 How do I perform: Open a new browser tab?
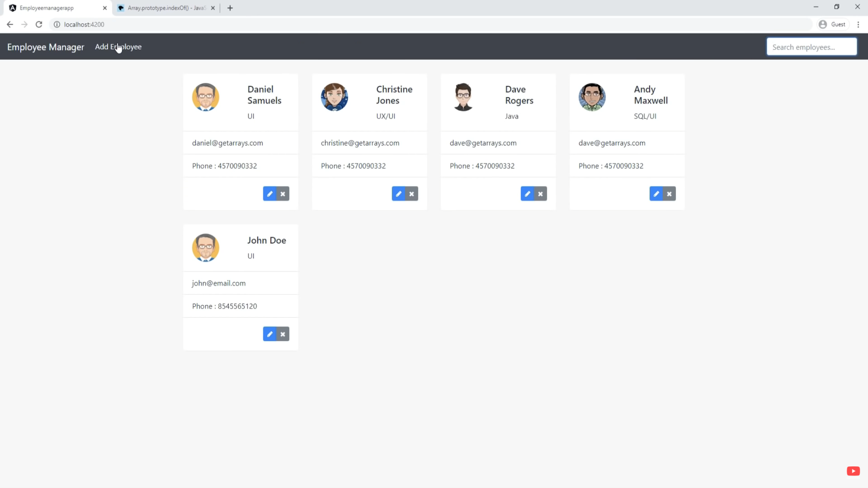pyautogui.click(x=230, y=8)
